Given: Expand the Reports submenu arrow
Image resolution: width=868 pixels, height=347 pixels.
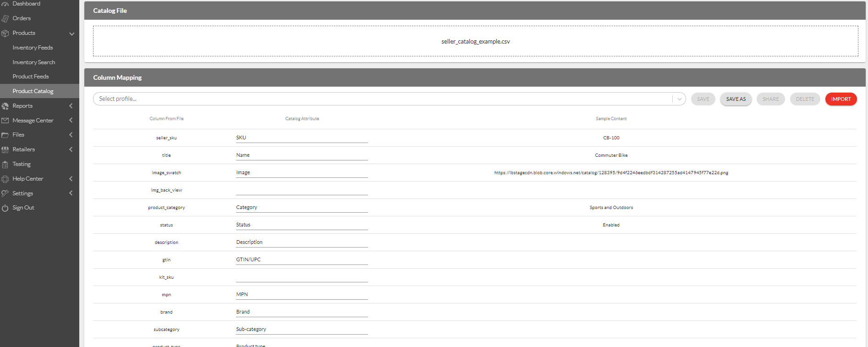Looking at the screenshot, I should [71, 106].
